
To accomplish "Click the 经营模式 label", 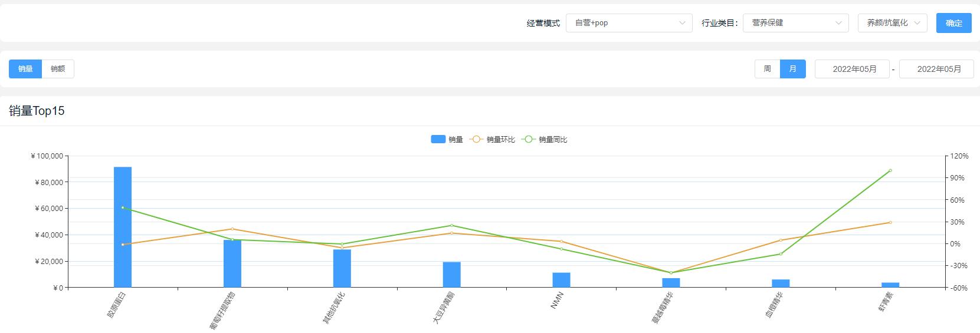I will click(543, 23).
